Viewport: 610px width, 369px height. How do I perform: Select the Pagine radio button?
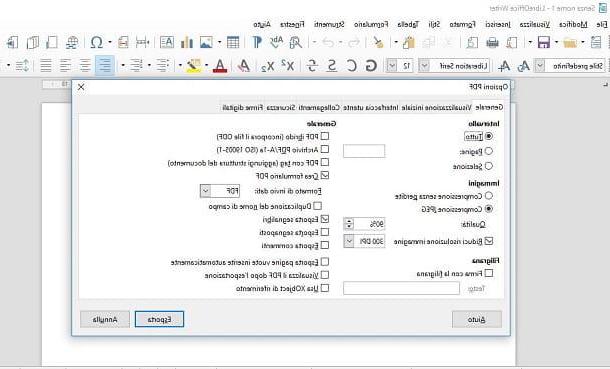[x=489, y=150]
